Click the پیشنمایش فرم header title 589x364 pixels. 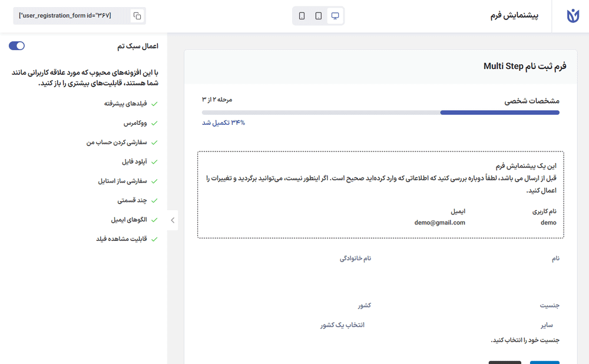coord(514,16)
